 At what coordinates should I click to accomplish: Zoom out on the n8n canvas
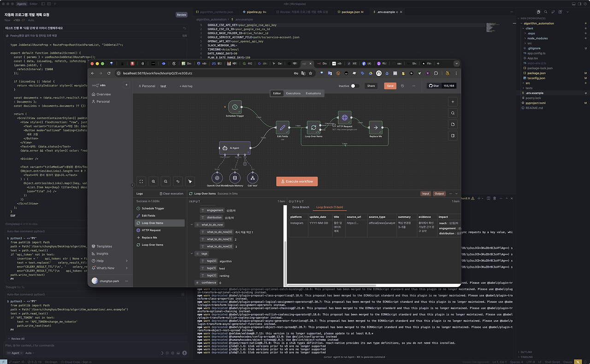coord(166,182)
